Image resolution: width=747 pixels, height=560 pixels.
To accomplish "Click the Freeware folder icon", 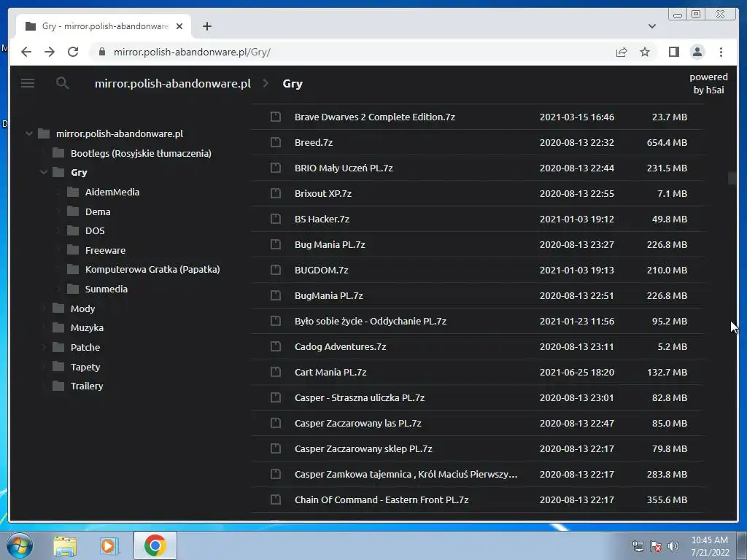I will (73, 250).
